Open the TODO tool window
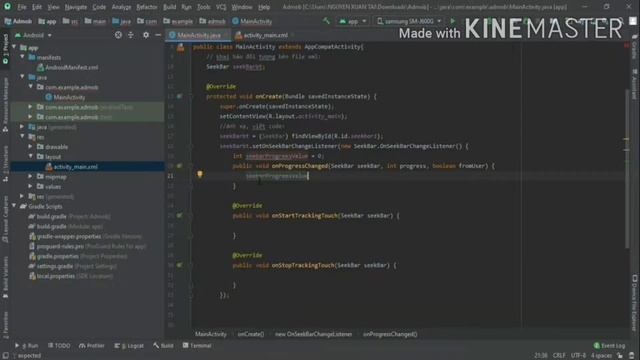Viewport: 640px width, 360px height. tap(59, 346)
